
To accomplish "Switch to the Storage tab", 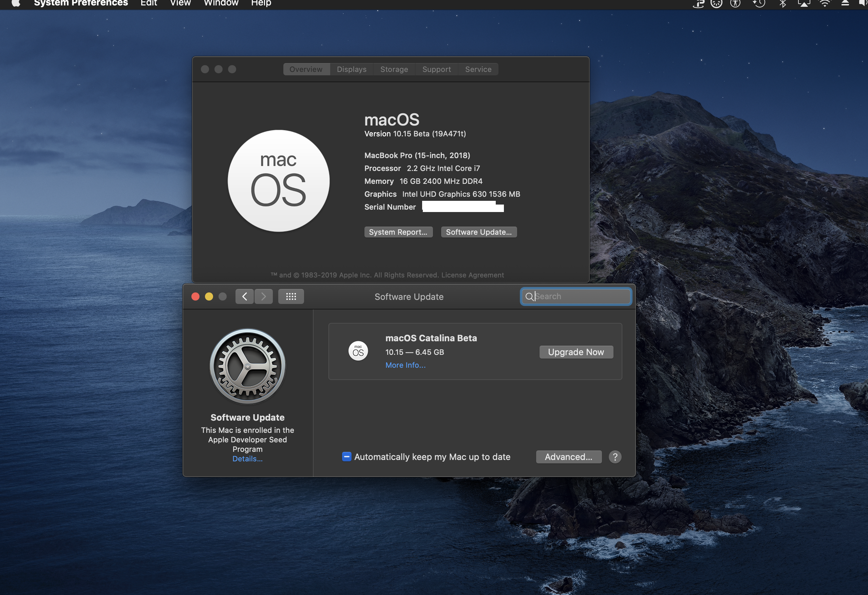I will pyautogui.click(x=394, y=70).
